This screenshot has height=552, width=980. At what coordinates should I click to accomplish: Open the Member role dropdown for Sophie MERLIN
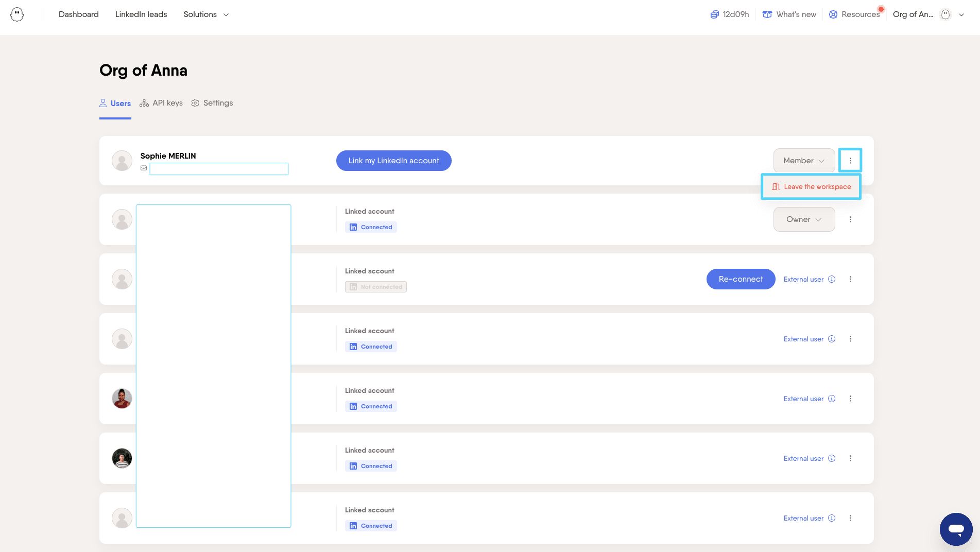(804, 161)
